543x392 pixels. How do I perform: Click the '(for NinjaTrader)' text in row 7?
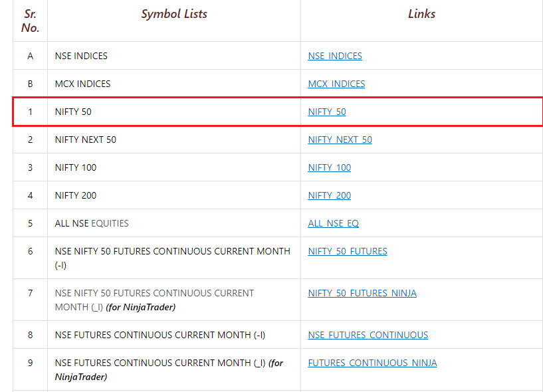141,307
